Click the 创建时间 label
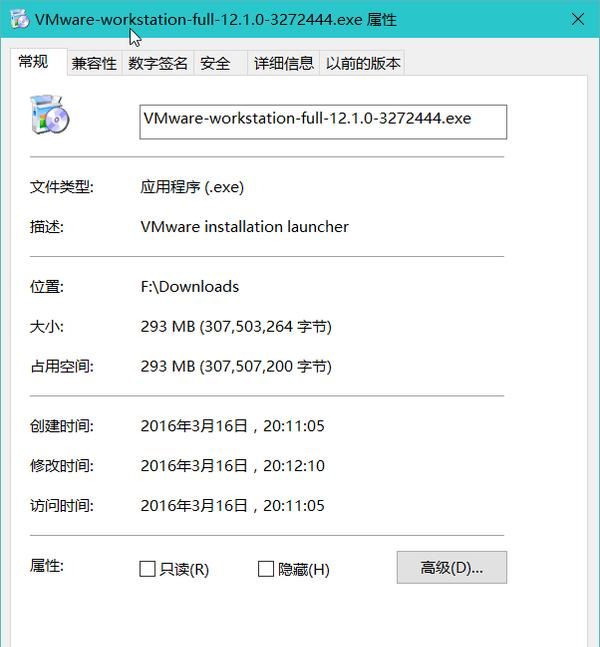This screenshot has height=647, width=600. click(62, 426)
